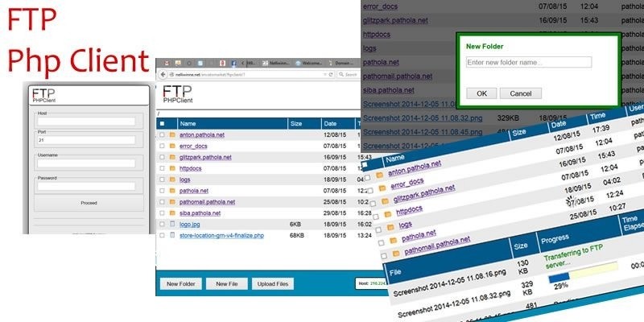Toggle the select-all checkbox in the Name header
Image resolution: width=644 pixels, height=322 pixels.
pos(162,124)
